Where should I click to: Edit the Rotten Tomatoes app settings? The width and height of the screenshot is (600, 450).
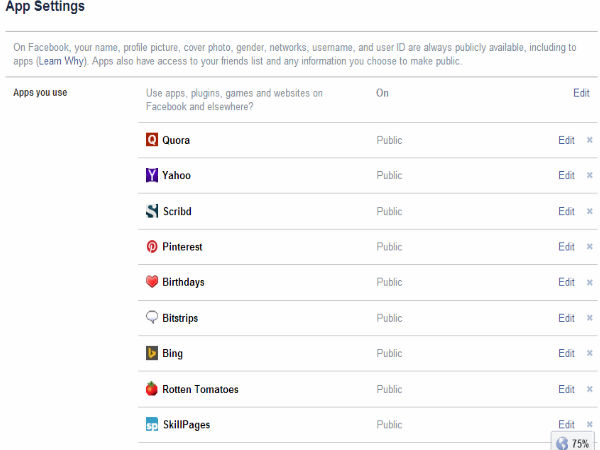click(x=566, y=389)
